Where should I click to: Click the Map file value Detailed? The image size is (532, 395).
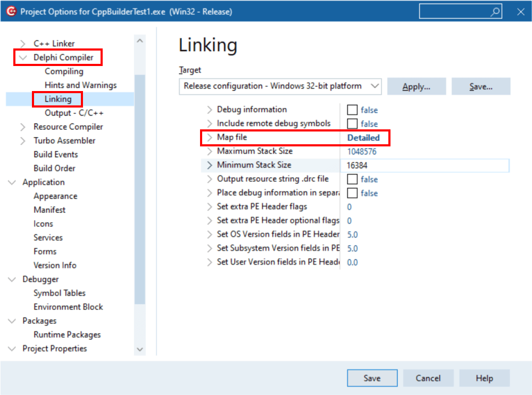point(363,137)
